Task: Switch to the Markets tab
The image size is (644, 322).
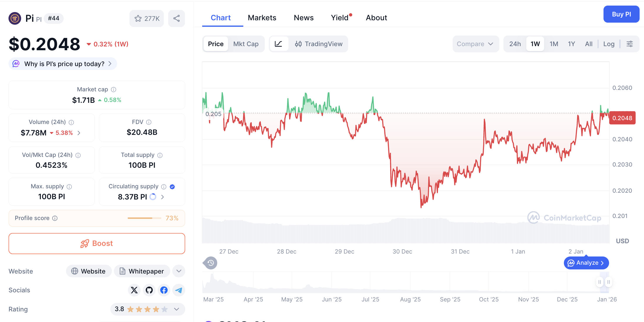Action: pos(262,18)
